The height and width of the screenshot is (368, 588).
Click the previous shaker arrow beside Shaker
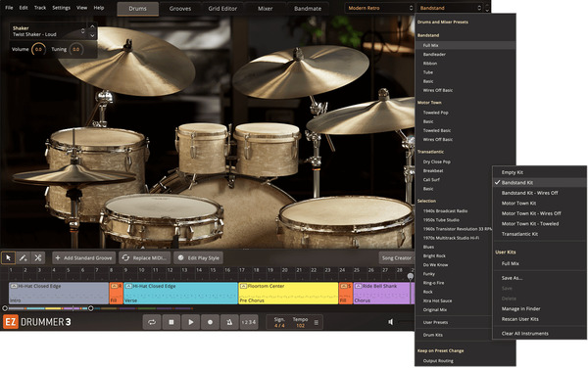[92, 26]
